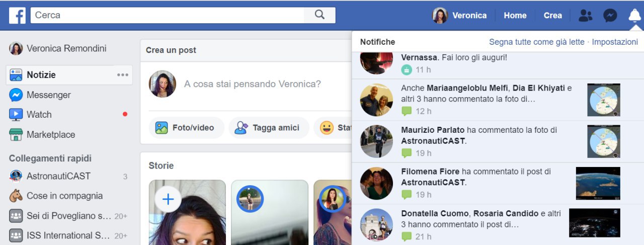Image resolution: width=644 pixels, height=245 pixels.
Task: Click the Facebook logo icon
Action: 17,15
